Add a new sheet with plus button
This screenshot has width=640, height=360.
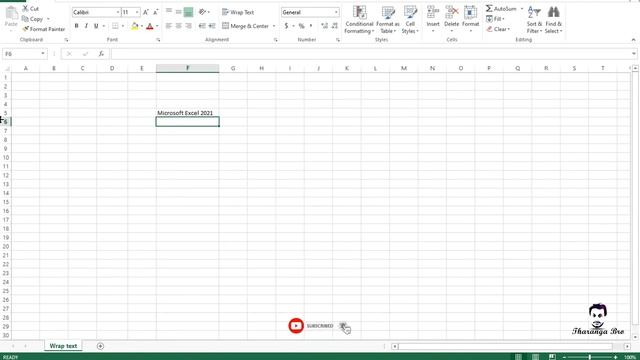pos(100,346)
